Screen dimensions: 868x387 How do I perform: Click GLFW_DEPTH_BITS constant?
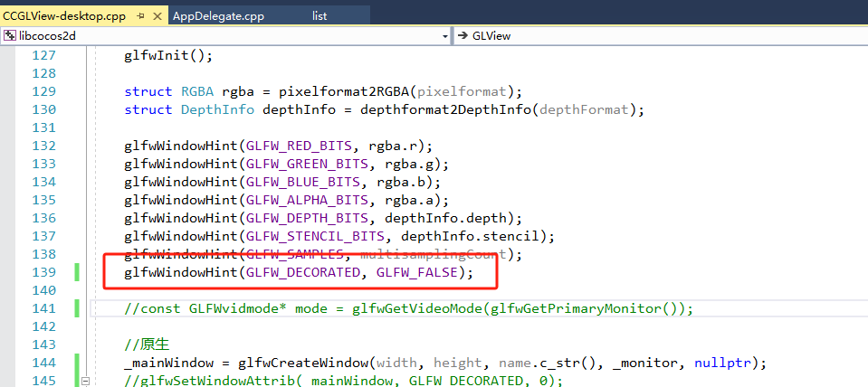(x=307, y=219)
